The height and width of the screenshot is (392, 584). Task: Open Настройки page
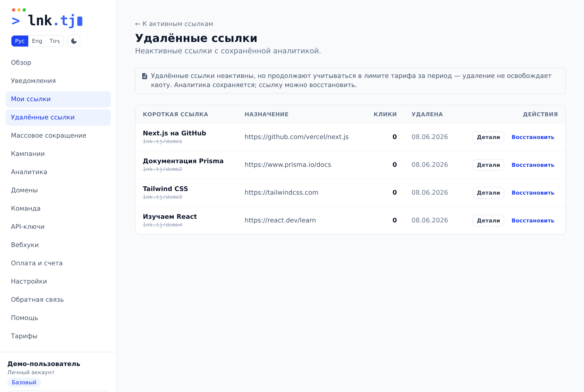coord(58,282)
